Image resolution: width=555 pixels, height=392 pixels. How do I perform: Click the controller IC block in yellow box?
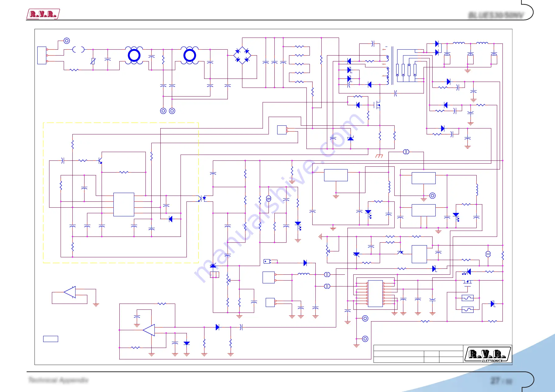(124, 205)
